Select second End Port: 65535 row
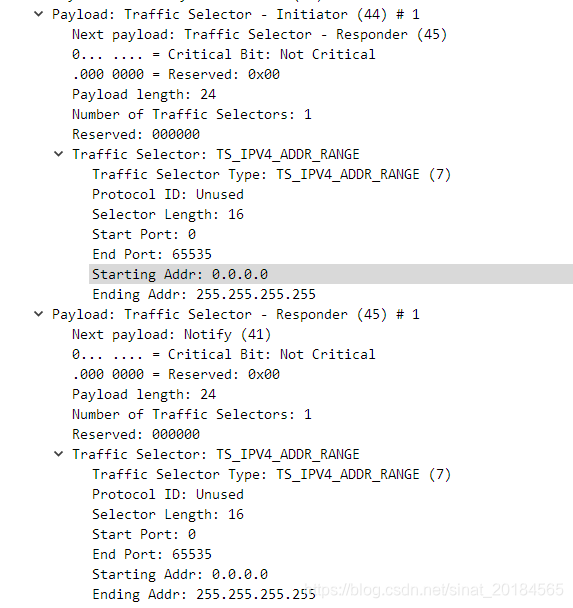This screenshot has width=573, height=608. pos(152,554)
